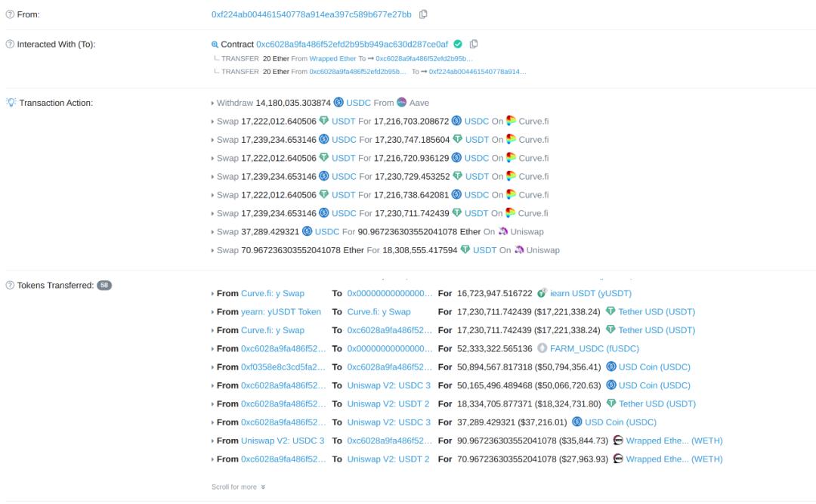Open the From address 0xf224ab00446154...
Image resolution: width=816 pixels, height=504 pixels.
[x=311, y=14]
